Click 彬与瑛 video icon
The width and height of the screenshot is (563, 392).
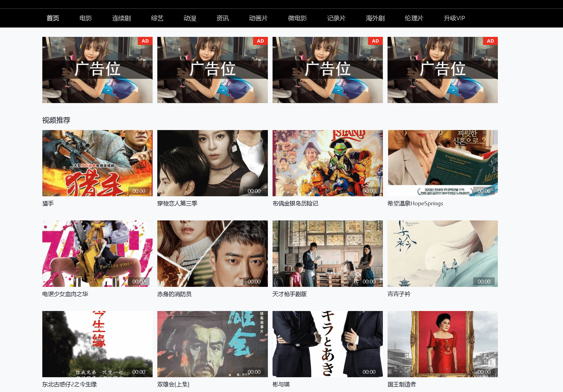(327, 342)
